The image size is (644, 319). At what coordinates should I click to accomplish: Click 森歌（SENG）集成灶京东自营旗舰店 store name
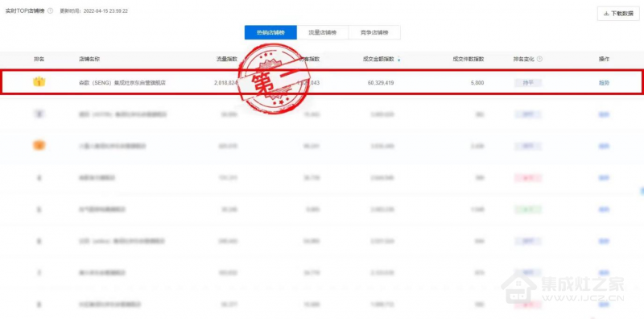tap(122, 83)
